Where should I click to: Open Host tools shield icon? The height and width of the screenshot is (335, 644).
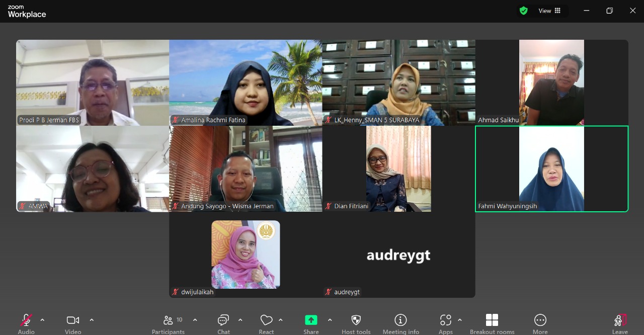tap(356, 320)
